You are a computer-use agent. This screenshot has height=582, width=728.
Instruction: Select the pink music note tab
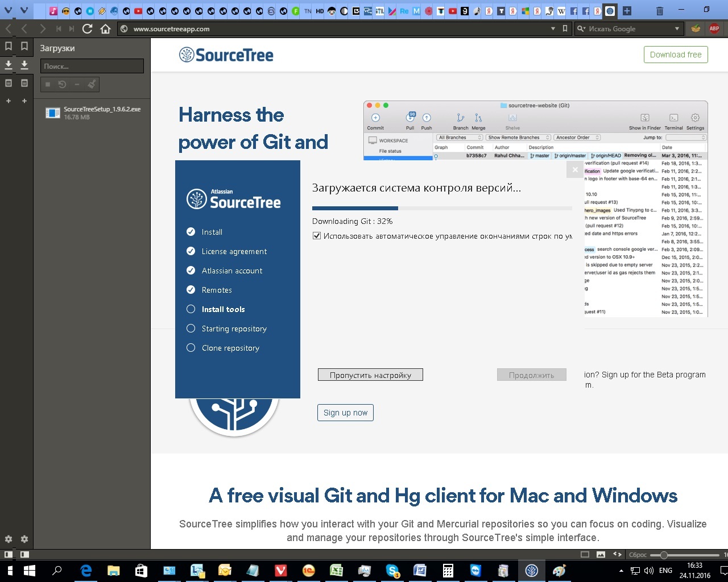(53, 11)
